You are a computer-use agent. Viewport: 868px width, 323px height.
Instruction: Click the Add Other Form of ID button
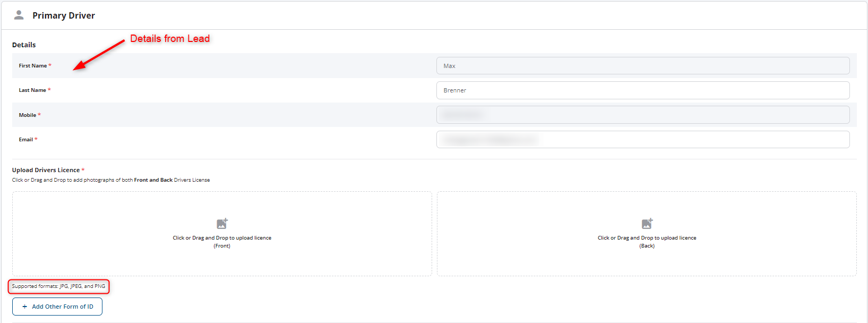click(x=57, y=307)
